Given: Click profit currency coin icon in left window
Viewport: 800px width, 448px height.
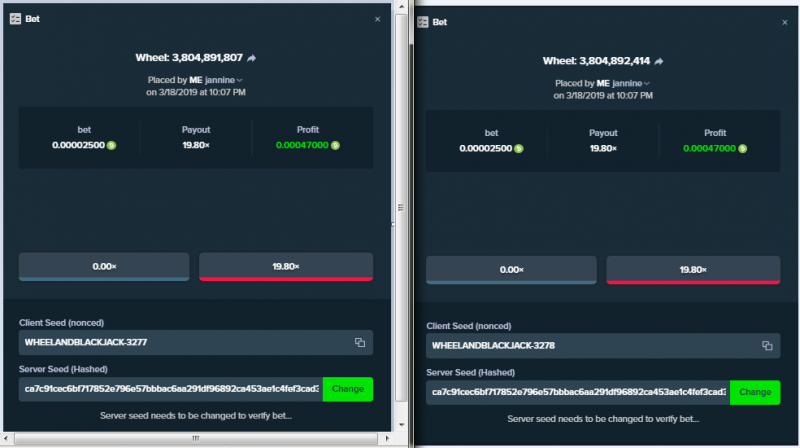Looking at the screenshot, I should point(335,145).
